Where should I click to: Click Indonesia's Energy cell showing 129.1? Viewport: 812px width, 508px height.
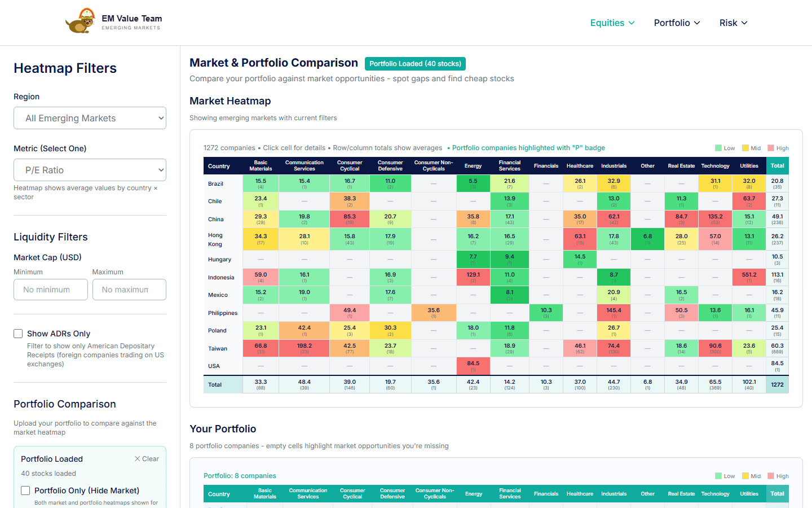click(x=473, y=277)
